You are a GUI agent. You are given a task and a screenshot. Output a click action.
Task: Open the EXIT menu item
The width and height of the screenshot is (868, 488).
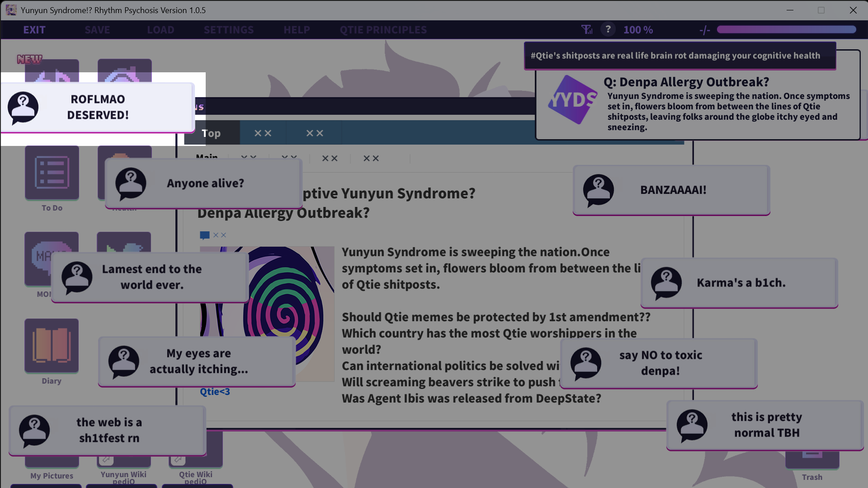coord(34,30)
